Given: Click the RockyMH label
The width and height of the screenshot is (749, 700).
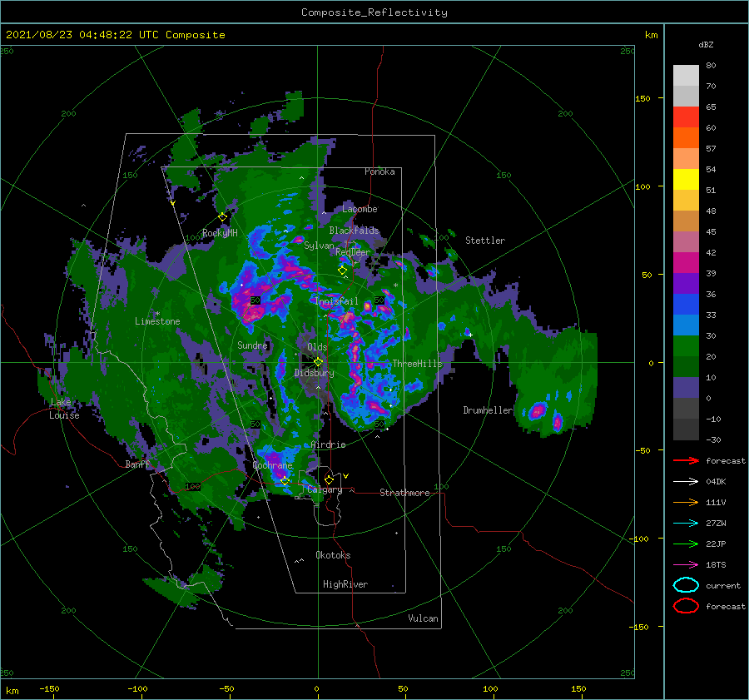Looking at the screenshot, I should tap(220, 233).
